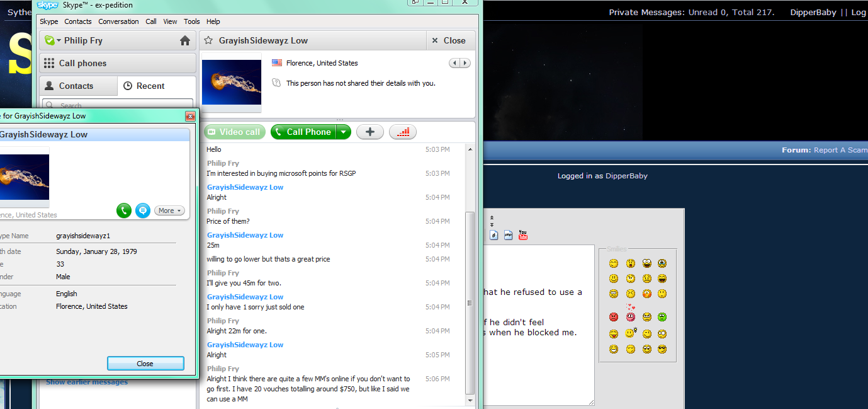Close the GrayishSidewayz Low conversation
Image resolution: width=868 pixels, height=409 pixels.
(x=449, y=40)
